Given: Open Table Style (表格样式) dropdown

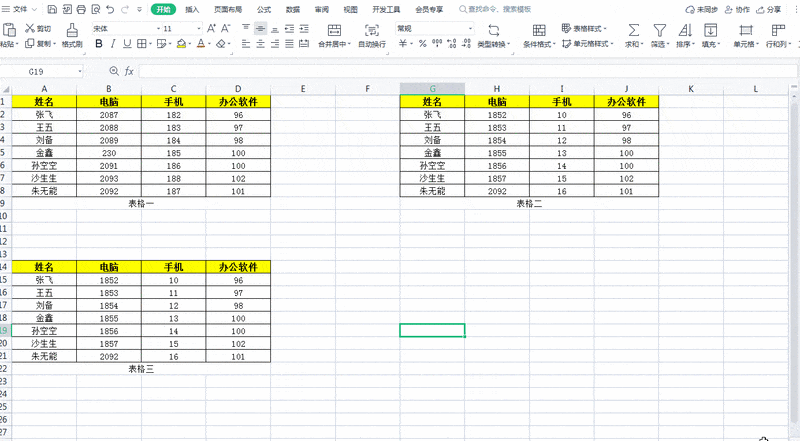Looking at the screenshot, I should click(584, 29).
